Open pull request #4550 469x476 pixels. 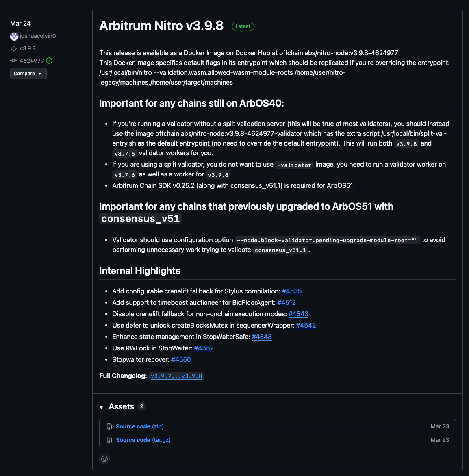181,359
